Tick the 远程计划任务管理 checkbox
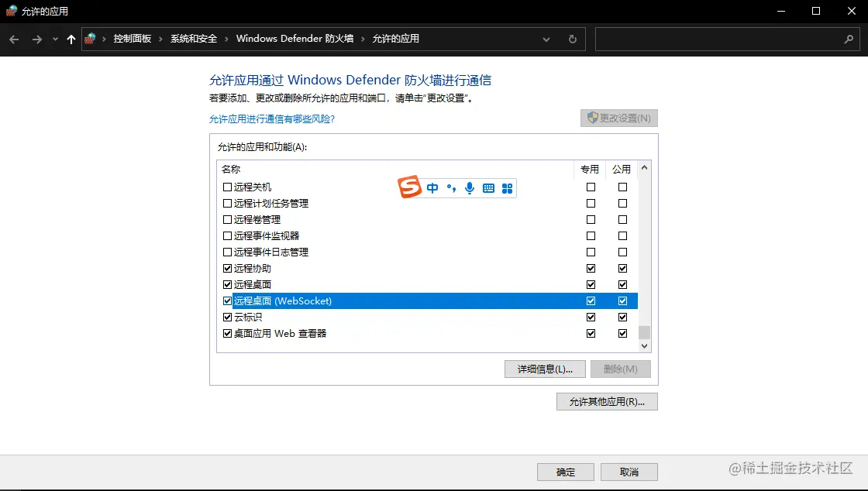The height and width of the screenshot is (491, 868). pos(227,204)
